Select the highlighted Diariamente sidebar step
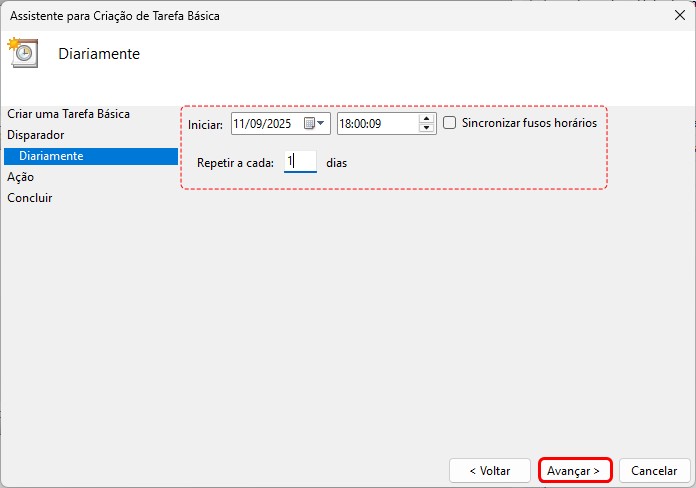The height and width of the screenshot is (488, 696). [x=51, y=156]
